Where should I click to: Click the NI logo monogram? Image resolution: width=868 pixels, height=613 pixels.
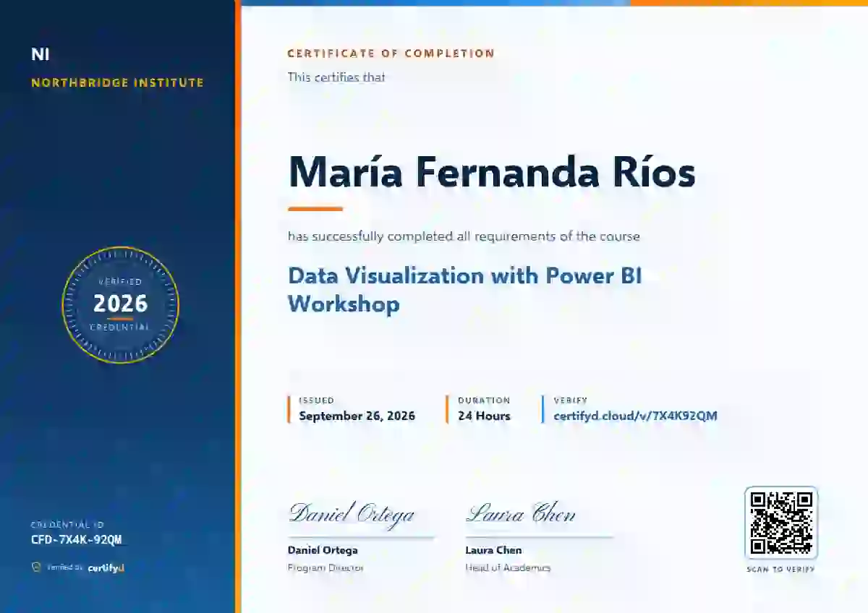click(41, 54)
